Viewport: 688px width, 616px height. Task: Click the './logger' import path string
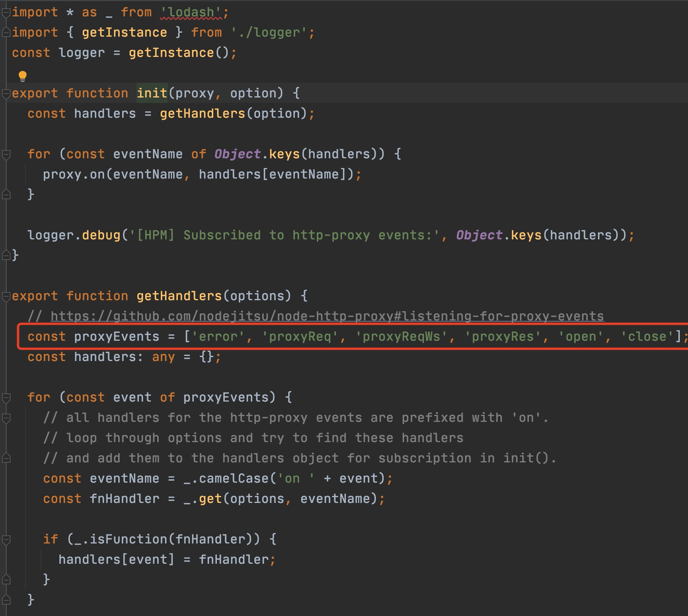[x=269, y=33]
